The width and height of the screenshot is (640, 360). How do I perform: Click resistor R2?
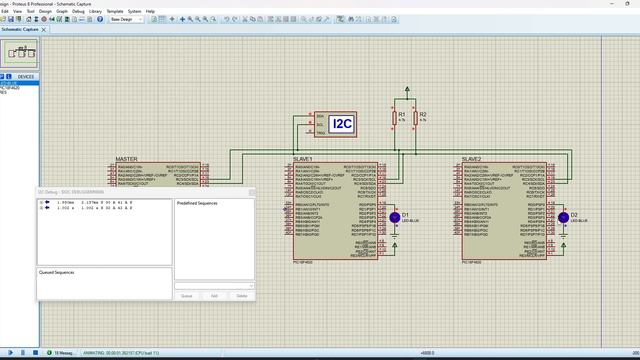pyautogui.click(x=416, y=118)
